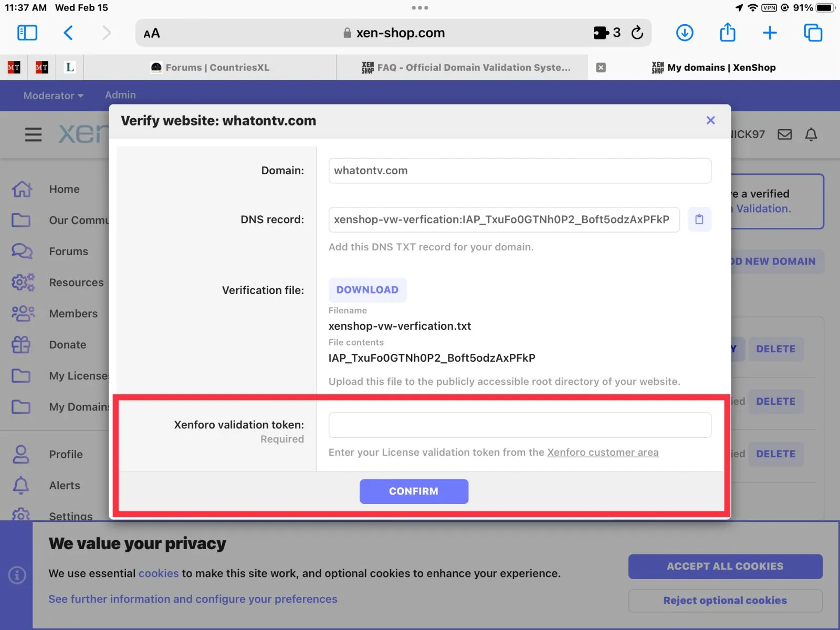Open the sidebar Alerts bell icon
This screenshot has height=630, width=840.
pyautogui.click(x=21, y=485)
